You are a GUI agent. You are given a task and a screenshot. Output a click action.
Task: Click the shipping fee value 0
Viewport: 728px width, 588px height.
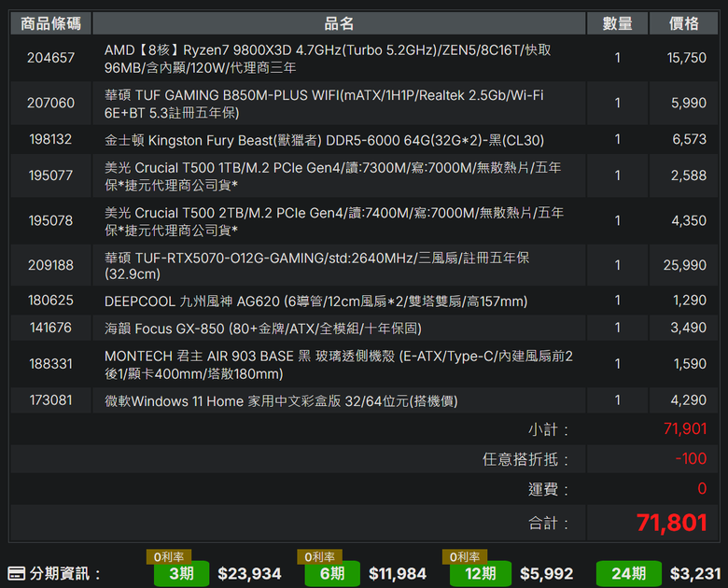(702, 488)
